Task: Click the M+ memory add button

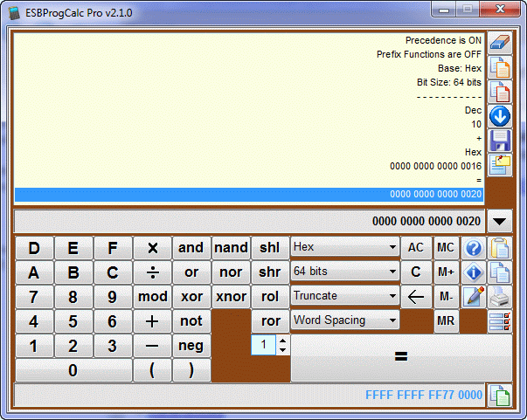Action: (x=446, y=272)
